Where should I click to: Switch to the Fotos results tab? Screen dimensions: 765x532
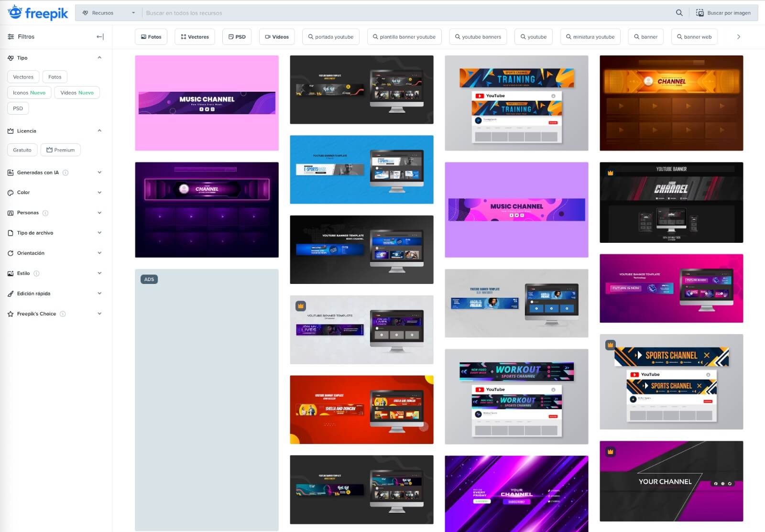click(x=151, y=36)
